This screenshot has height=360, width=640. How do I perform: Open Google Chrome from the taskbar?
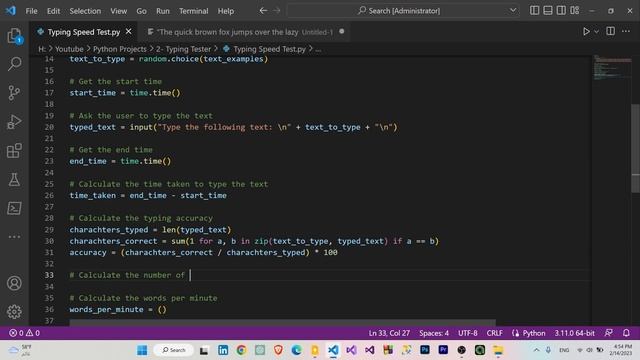(x=241, y=350)
